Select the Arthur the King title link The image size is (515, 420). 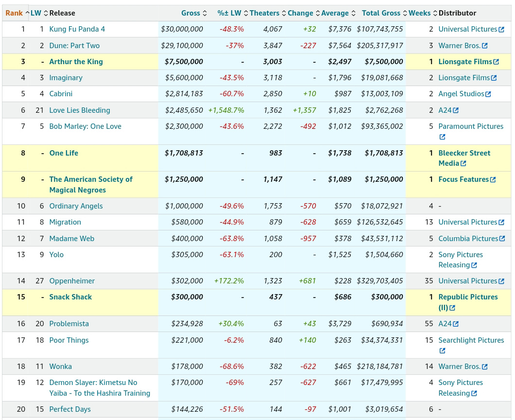(x=76, y=61)
